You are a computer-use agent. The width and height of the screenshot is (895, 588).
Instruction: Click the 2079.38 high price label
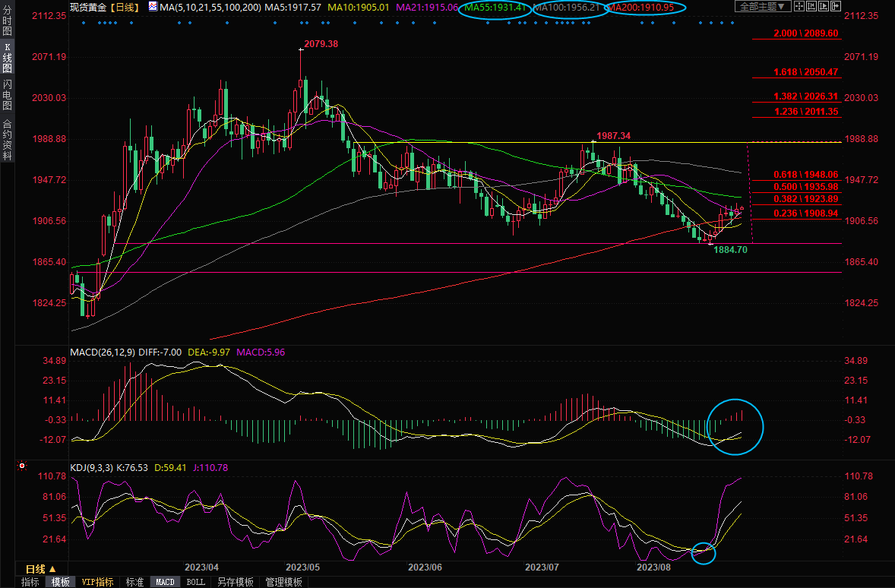point(321,44)
